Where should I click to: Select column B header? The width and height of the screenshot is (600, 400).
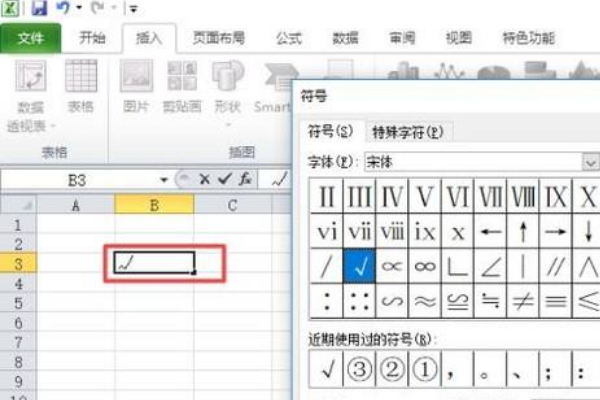click(154, 205)
